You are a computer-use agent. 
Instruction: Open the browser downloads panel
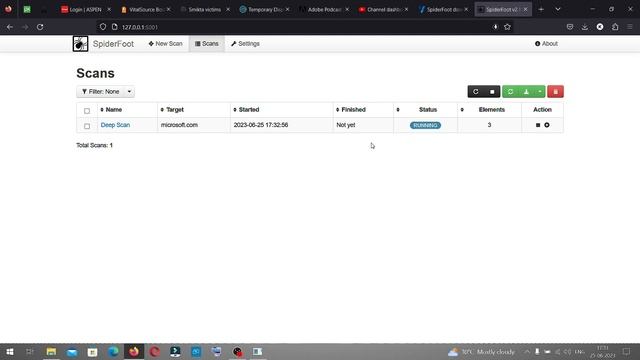pos(585,27)
